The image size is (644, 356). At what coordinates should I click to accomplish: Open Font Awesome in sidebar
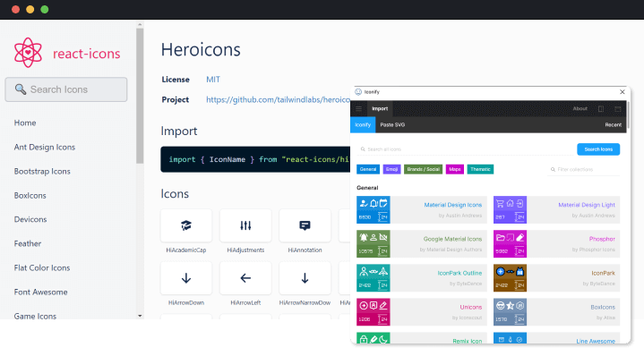[40, 292]
